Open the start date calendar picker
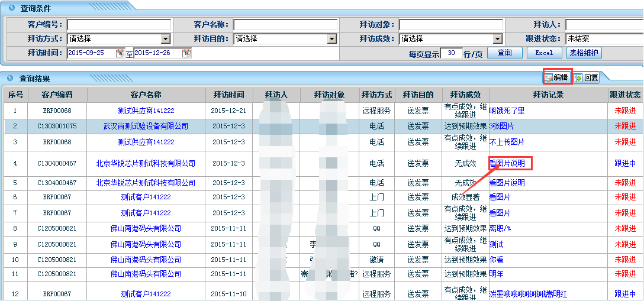Screen dimensions: 644x301 coord(120,53)
